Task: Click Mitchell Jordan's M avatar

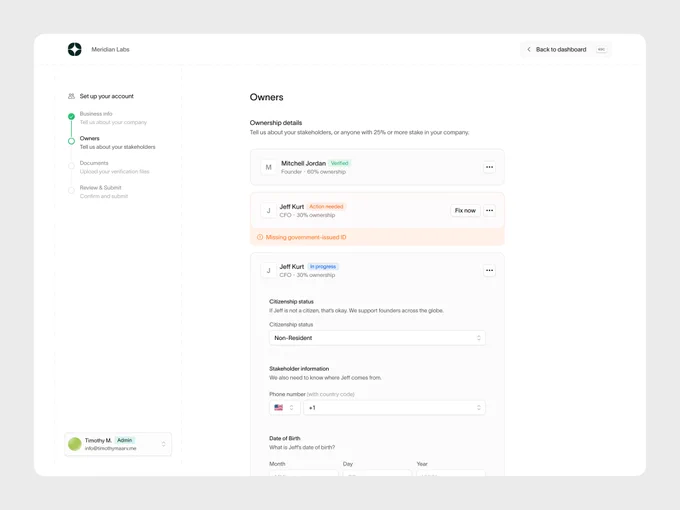Action: (268, 167)
